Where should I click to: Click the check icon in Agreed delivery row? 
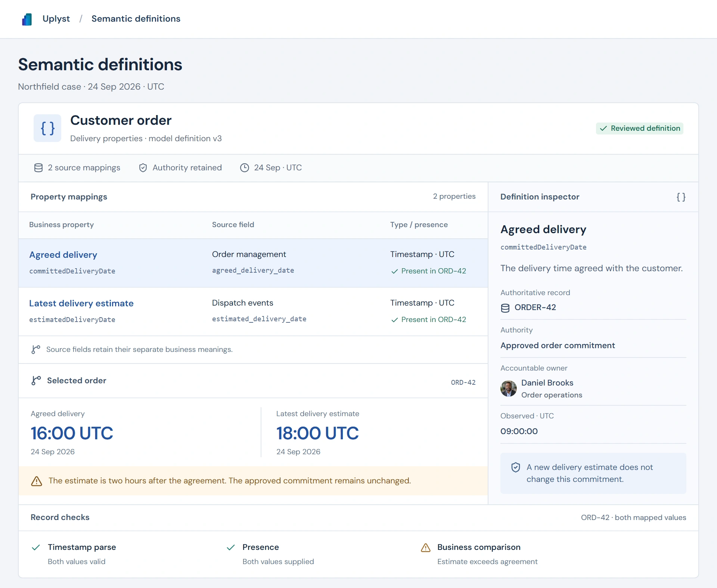click(x=394, y=272)
